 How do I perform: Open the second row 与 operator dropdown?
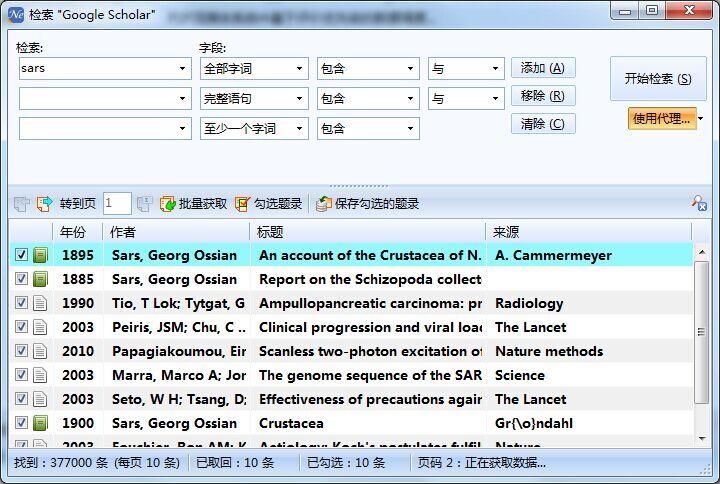pos(495,98)
